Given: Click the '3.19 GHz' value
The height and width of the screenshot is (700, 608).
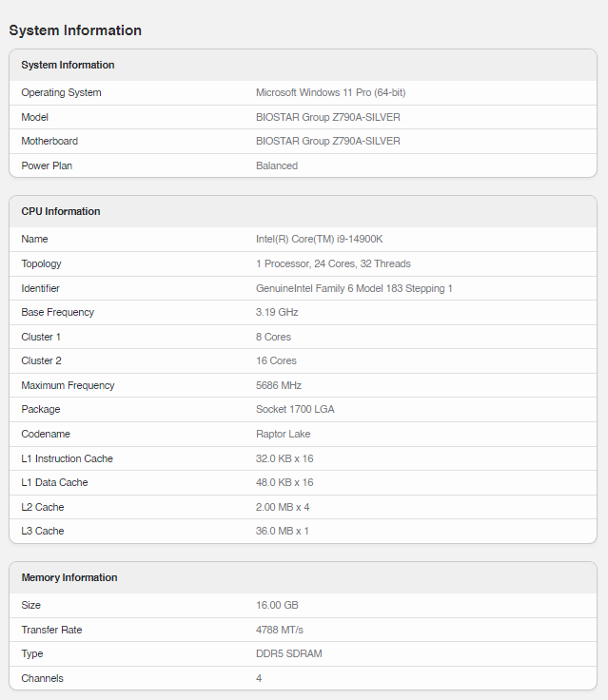Looking at the screenshot, I should [x=277, y=313].
